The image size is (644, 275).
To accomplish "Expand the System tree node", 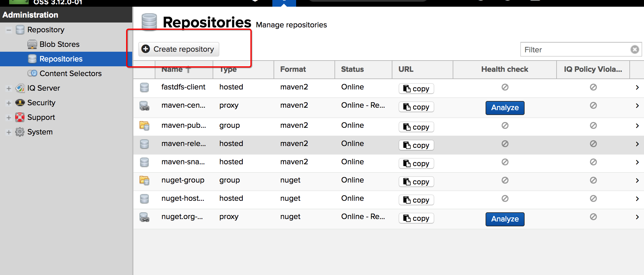I will pos(9,132).
